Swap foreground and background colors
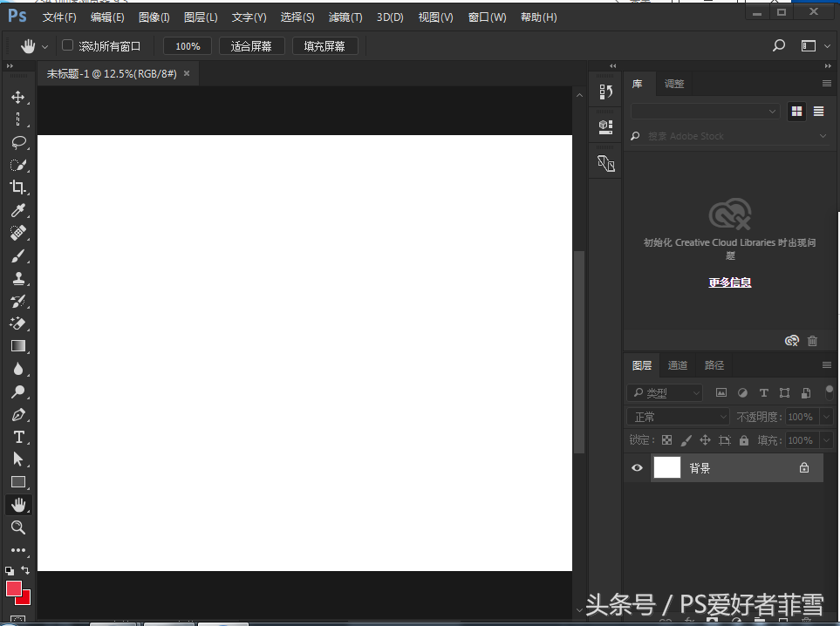Screen dimensions: 840x626 tap(25, 570)
